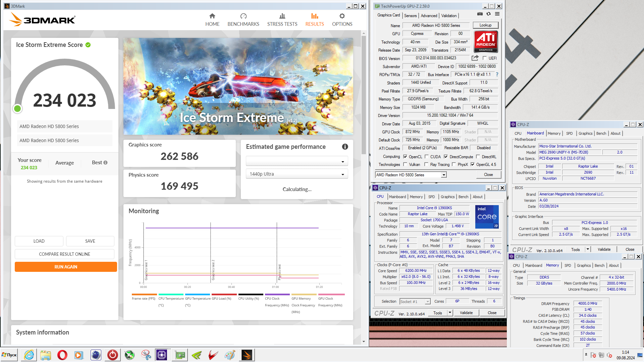Screen dimensions: 644x362
Task: Open Paint palette icon on the taskbar
Action: 230,355
